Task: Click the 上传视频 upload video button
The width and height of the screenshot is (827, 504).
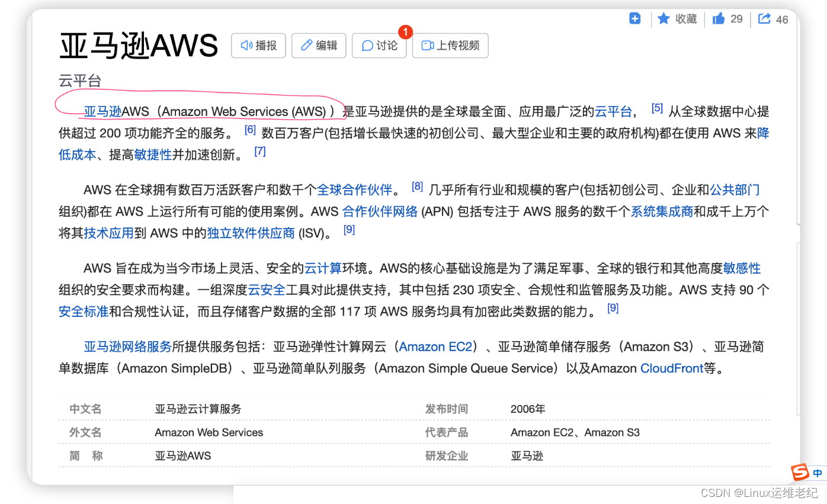Action: (450, 46)
